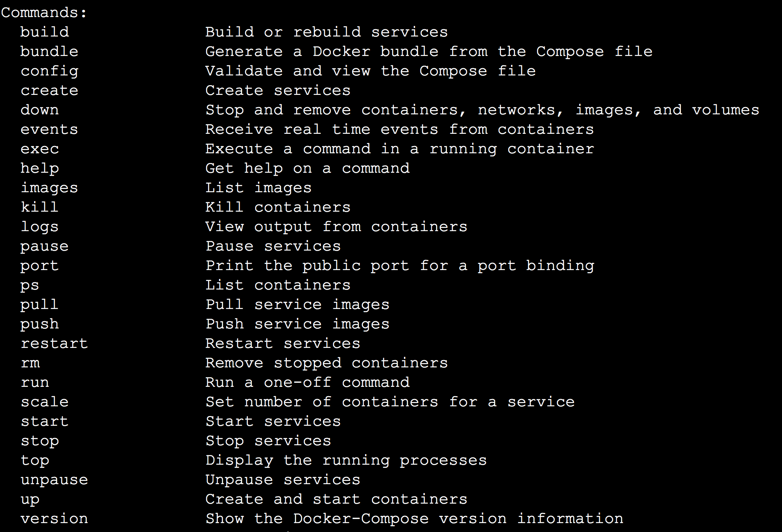Click description 'Validate and view the Compose file'
The height and width of the screenshot is (532, 782).
[x=371, y=71]
